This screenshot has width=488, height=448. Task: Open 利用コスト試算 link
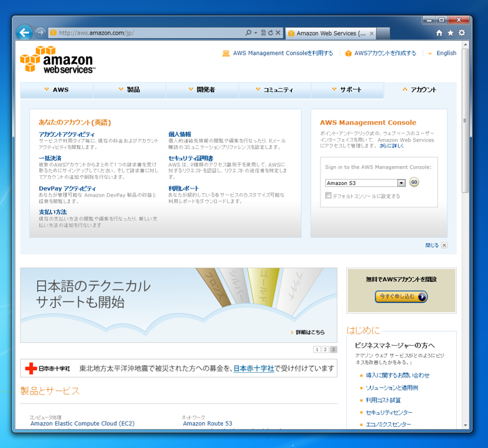pos(383,401)
